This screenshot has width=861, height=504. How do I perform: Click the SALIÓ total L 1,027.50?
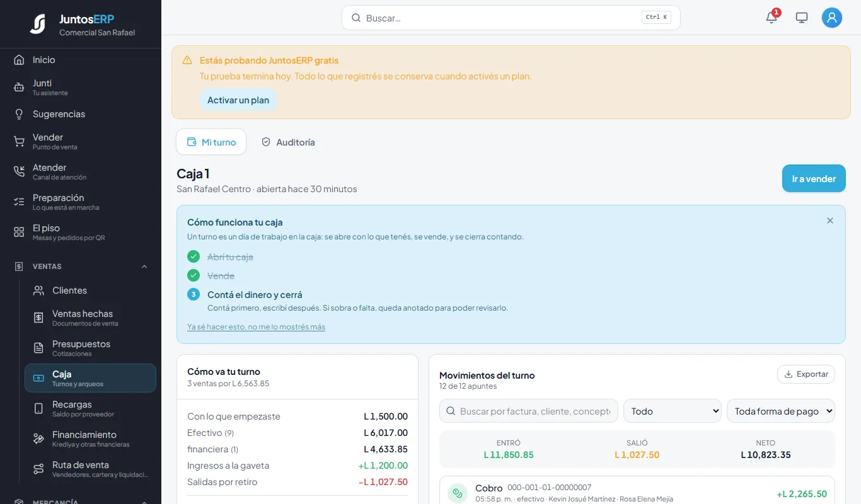click(637, 455)
